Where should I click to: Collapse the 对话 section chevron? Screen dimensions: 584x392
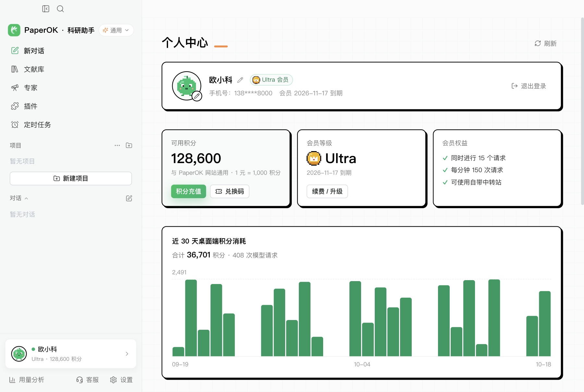point(26,198)
